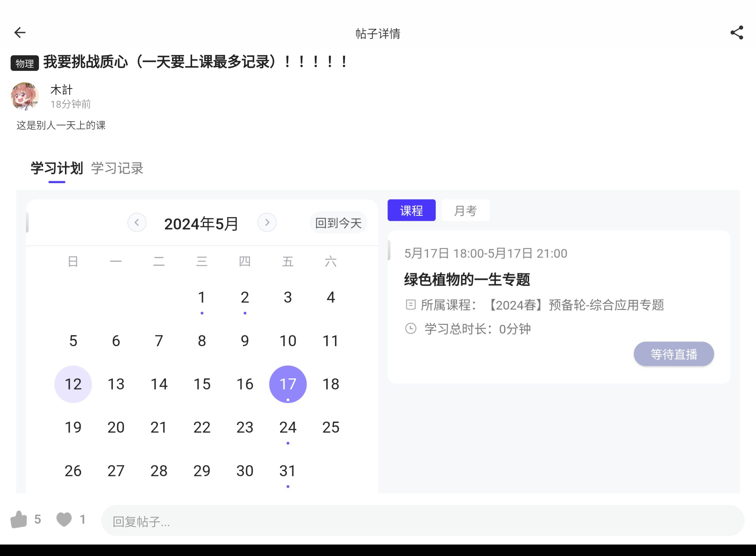The height and width of the screenshot is (556, 756).
Task: Open the 绿色植物的一生专题 course title
Action: coord(467,280)
